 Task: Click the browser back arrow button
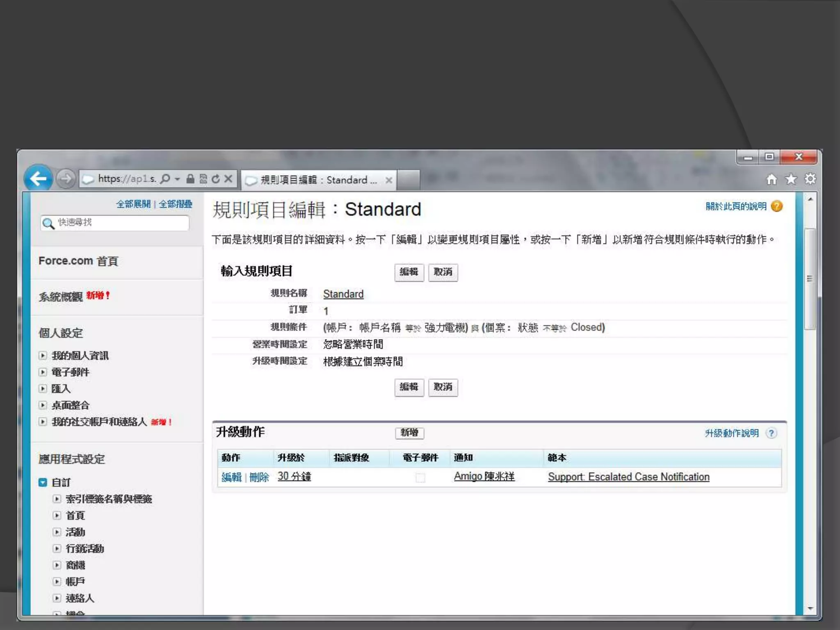(x=38, y=179)
